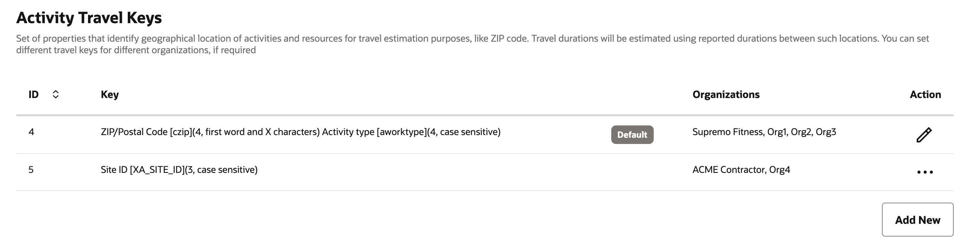Click Org4 in the organizations list

(x=779, y=170)
